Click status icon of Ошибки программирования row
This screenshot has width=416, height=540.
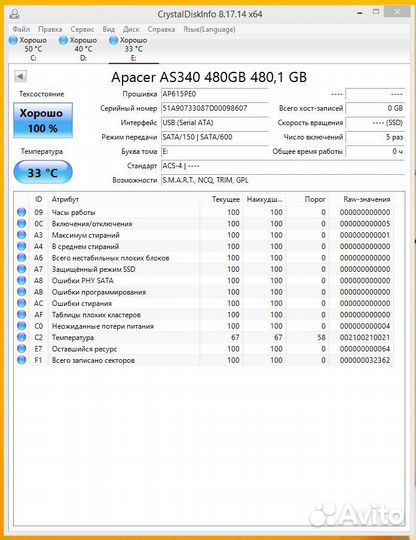21,292
